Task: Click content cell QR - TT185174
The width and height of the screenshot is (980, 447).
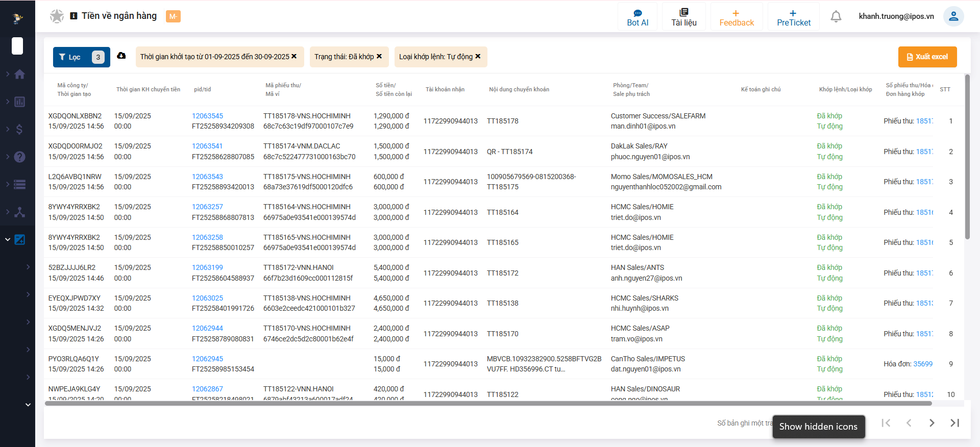Action: [509, 152]
